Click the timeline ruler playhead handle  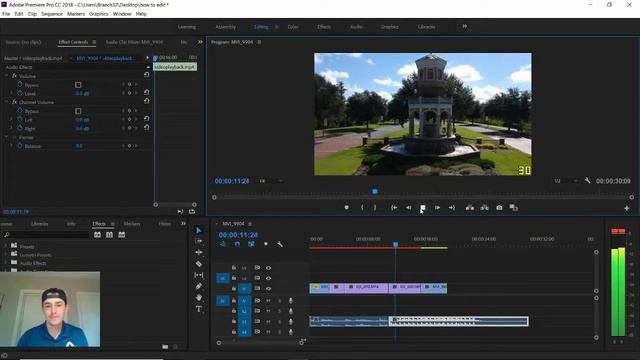[x=395, y=244]
